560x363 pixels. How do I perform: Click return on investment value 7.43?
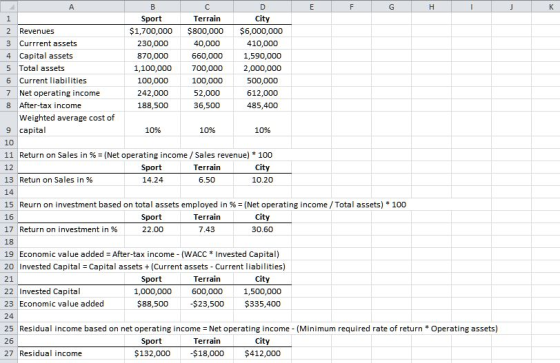tap(207, 229)
